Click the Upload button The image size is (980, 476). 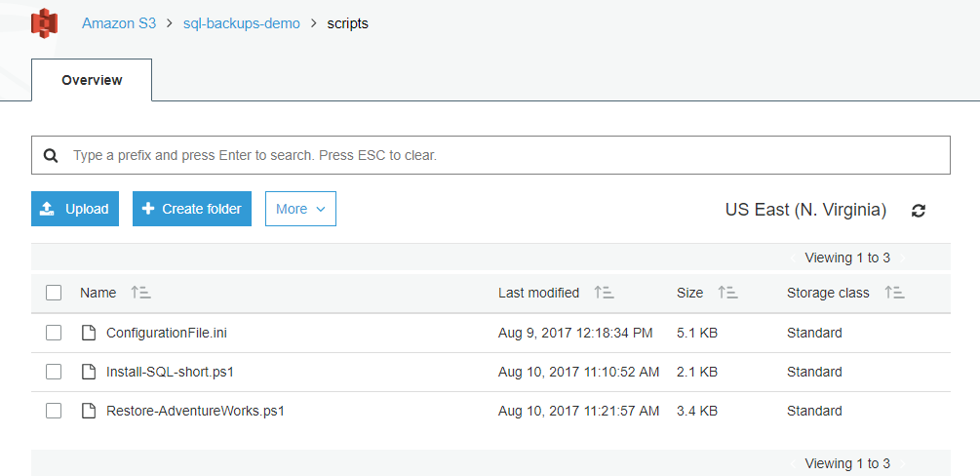(75, 209)
